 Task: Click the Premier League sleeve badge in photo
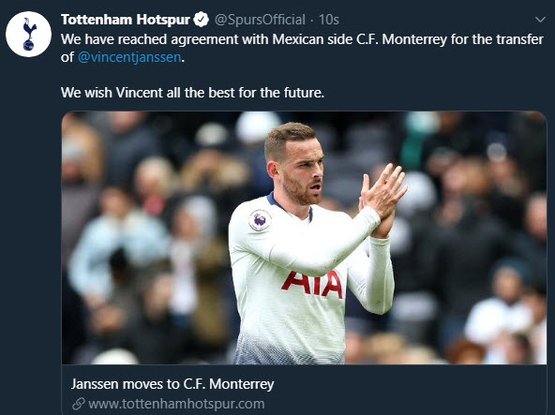tap(260, 220)
